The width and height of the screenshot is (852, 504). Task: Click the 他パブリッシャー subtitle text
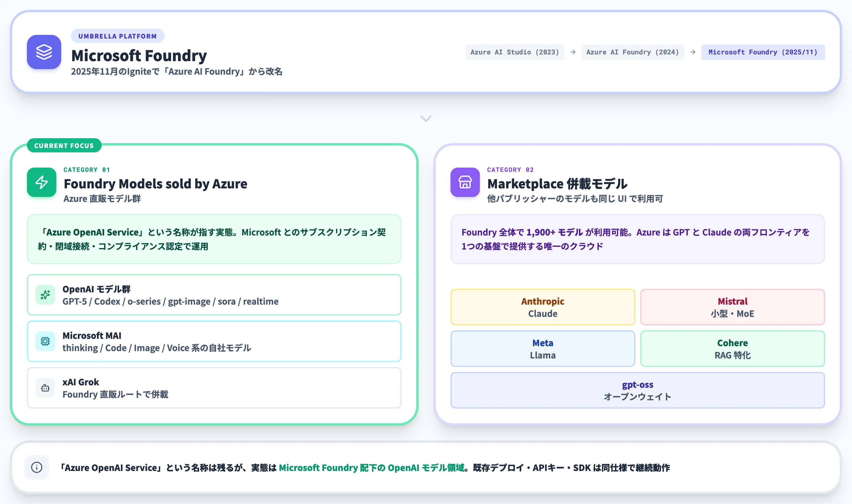pos(575,198)
